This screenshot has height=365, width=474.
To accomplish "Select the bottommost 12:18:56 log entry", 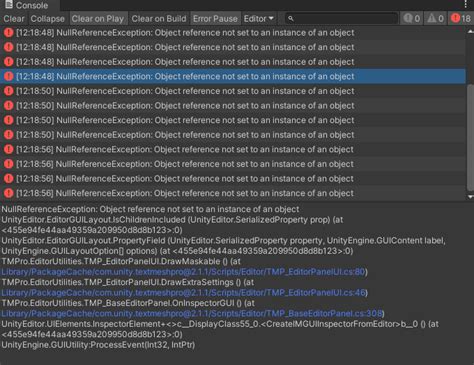I will [x=233, y=193].
